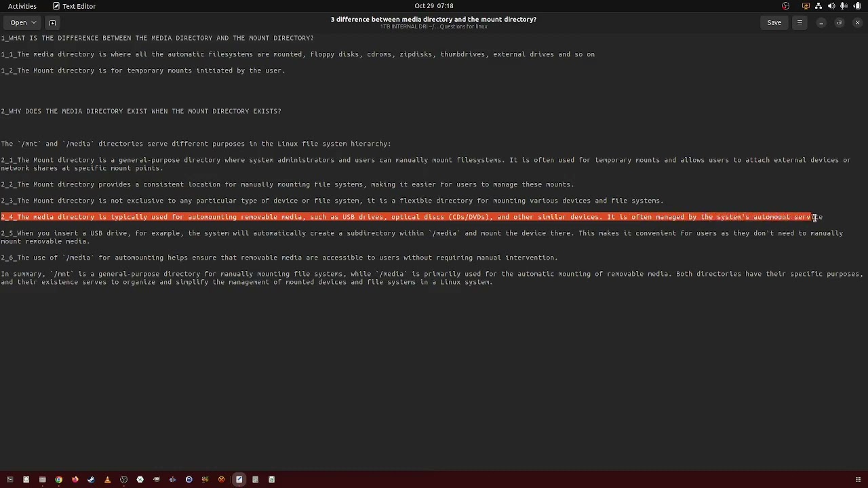The width and height of the screenshot is (868, 488).
Task: Click the line 'The `/mnt` and `/media` directories serve'
Action: pos(196,144)
